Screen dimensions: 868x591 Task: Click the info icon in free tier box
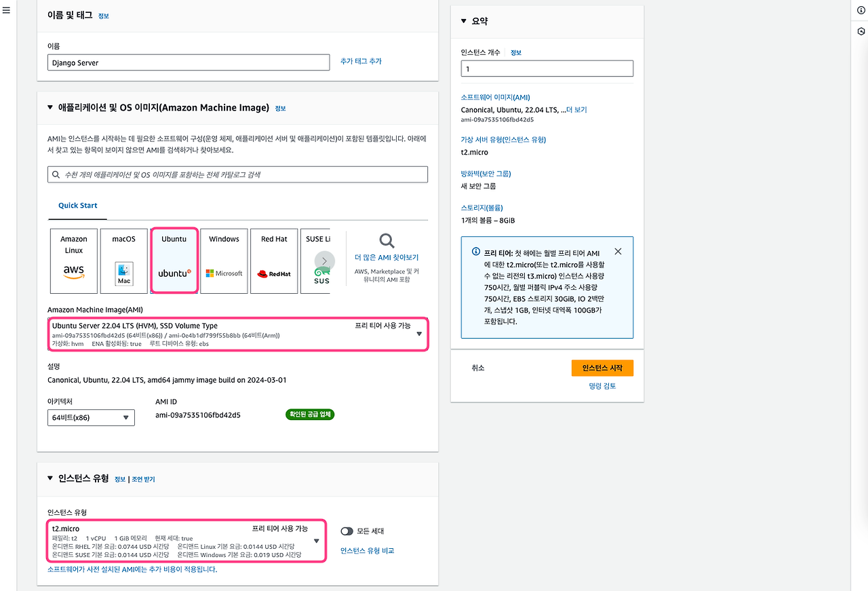point(476,251)
